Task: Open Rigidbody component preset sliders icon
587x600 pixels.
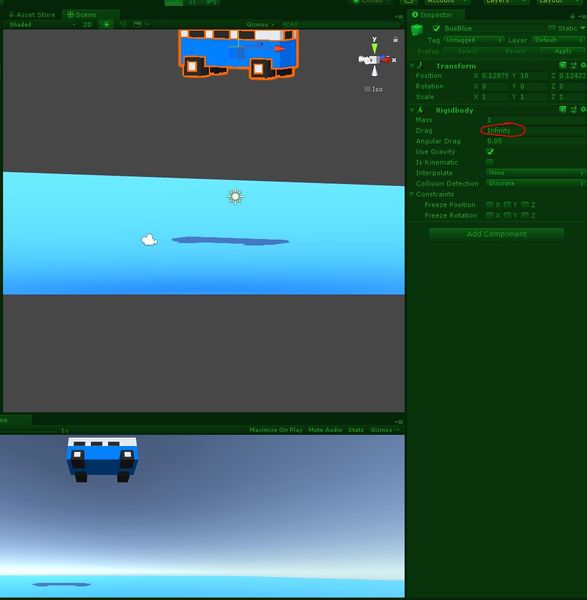Action: click(x=573, y=110)
